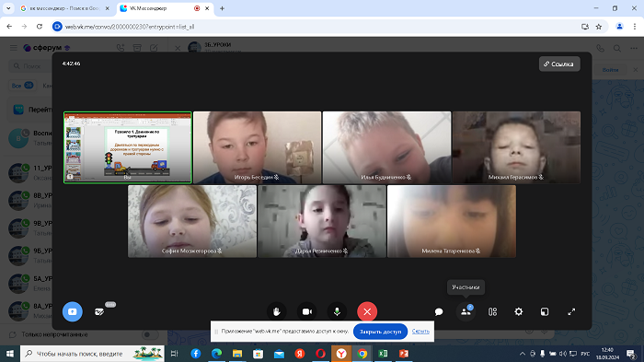Copy the call link via Ссылка button
The width and height of the screenshot is (644, 362).
pyautogui.click(x=559, y=64)
